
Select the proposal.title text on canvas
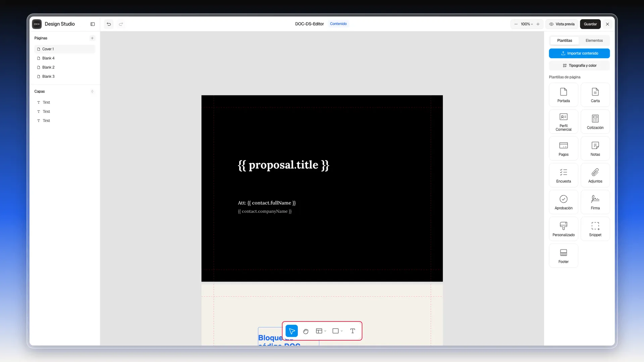point(283,165)
